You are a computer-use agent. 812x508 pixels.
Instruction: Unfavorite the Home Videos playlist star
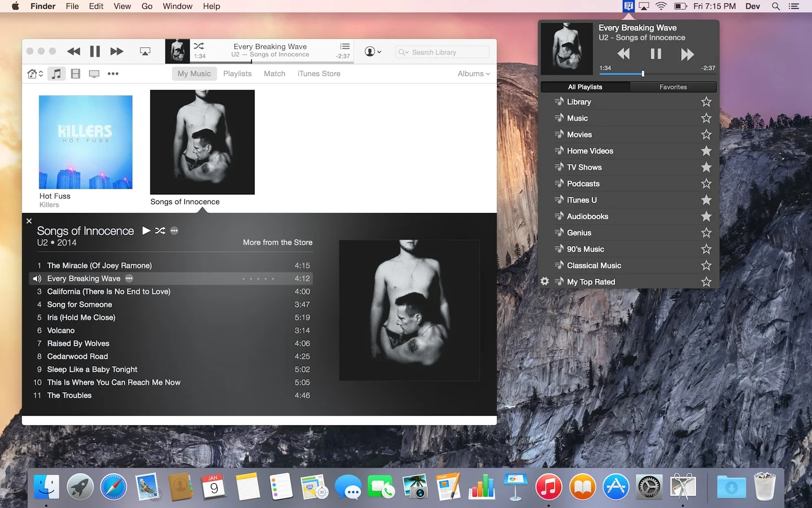[706, 151]
